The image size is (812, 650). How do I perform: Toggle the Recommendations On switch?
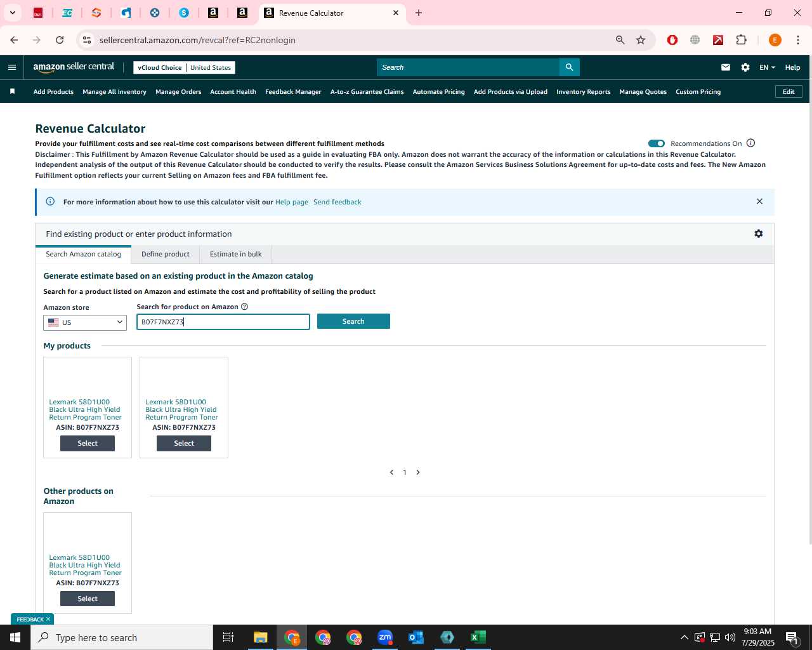657,143
